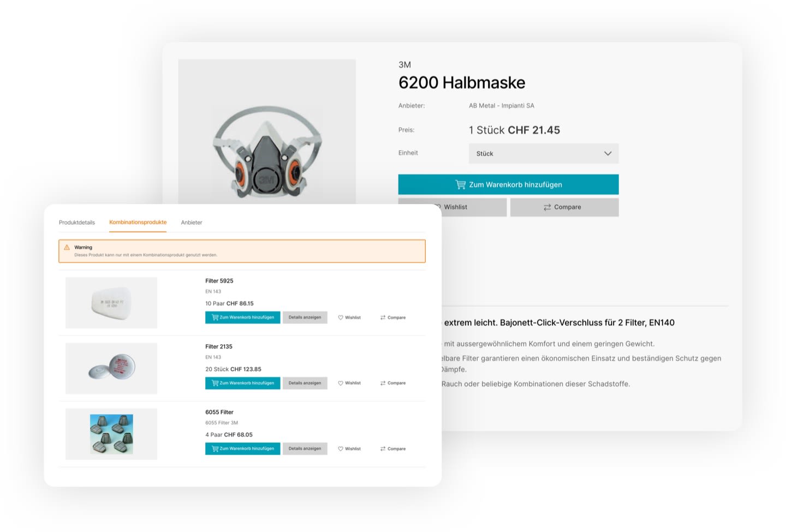This screenshot has height=532, width=786.
Task: Add the 6200 Halbmaske to cart
Action: [x=508, y=184]
